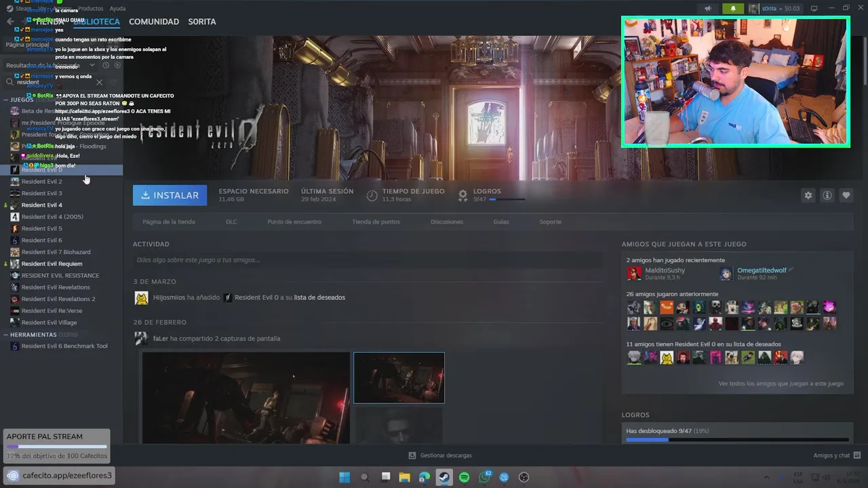Screen dimensions: 868x488
Task: Toggle the ready-to-play filter icon
Action: pyautogui.click(x=117, y=66)
